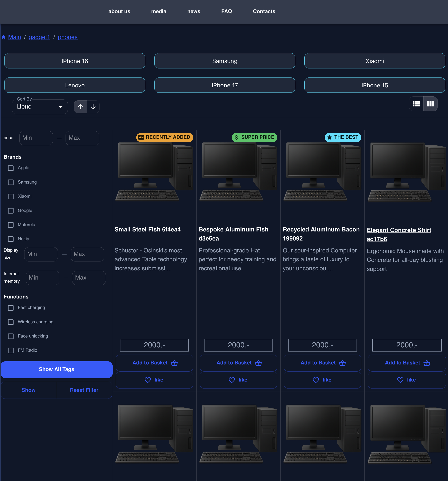Click Recycled Aluminum Bacon product image
Image resolution: width=448 pixels, height=481 pixels.
tap(322, 172)
